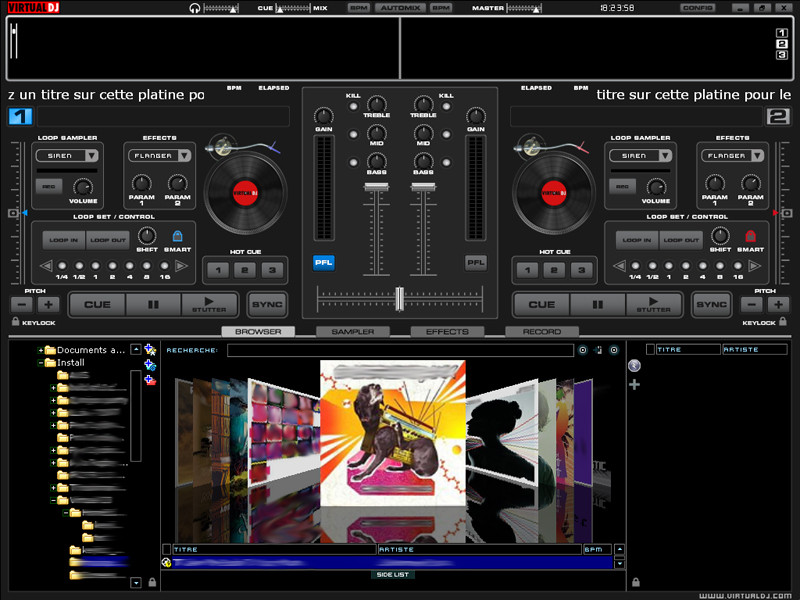Screen dimensions: 800x600
Task: Toggle left channel mid kill button
Action: pos(353,135)
